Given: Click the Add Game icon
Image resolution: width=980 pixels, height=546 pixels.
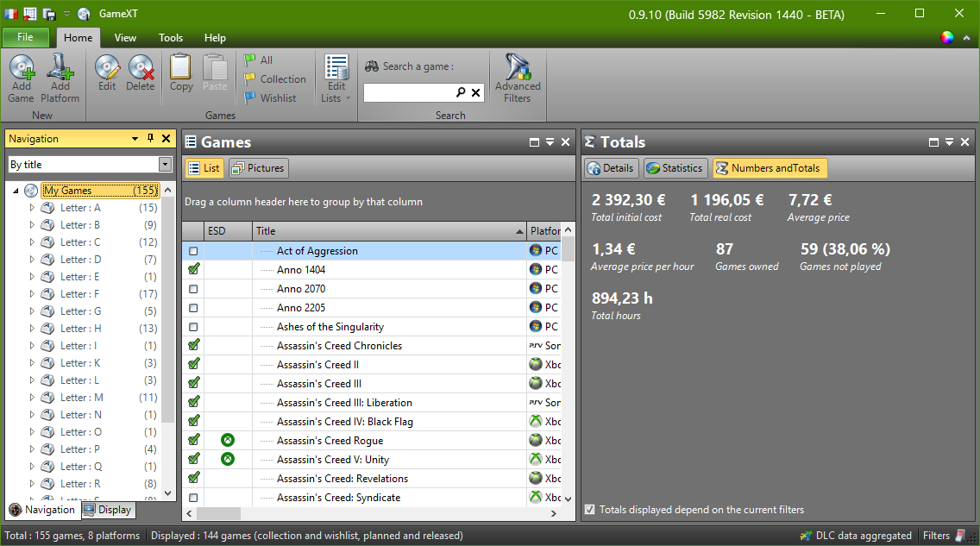Looking at the screenshot, I should coord(22,69).
